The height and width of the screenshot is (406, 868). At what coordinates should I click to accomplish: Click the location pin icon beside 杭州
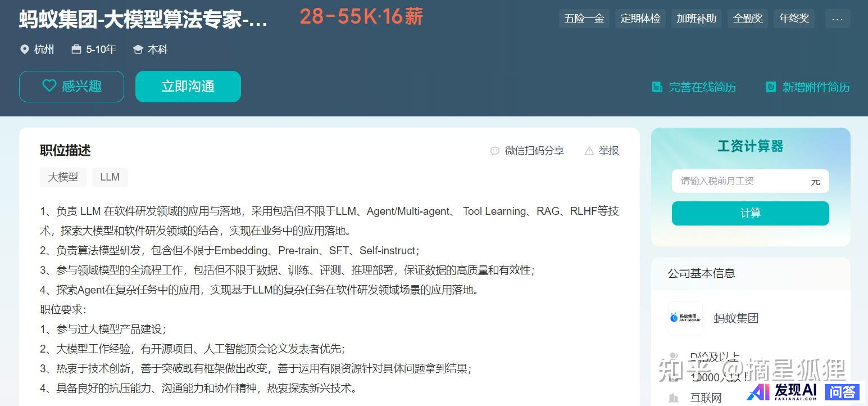pos(24,49)
